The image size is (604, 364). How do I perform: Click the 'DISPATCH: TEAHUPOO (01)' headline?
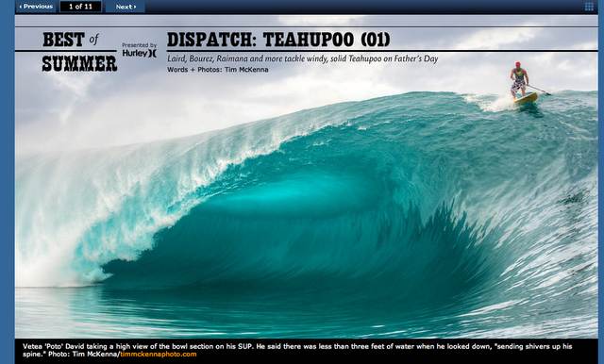[278, 40]
